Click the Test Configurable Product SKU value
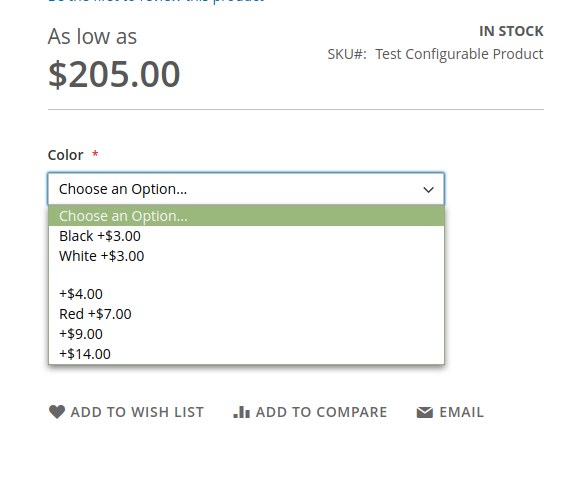The height and width of the screenshot is (480, 575). (x=459, y=54)
